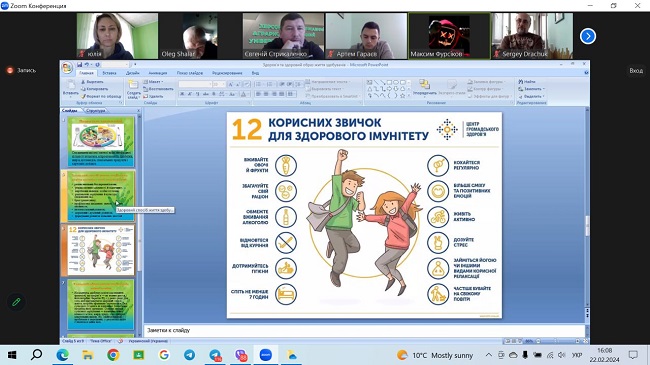Switch to the Анимация ribbon tab
Screen dimensions: 650x365
pyautogui.click(x=158, y=73)
